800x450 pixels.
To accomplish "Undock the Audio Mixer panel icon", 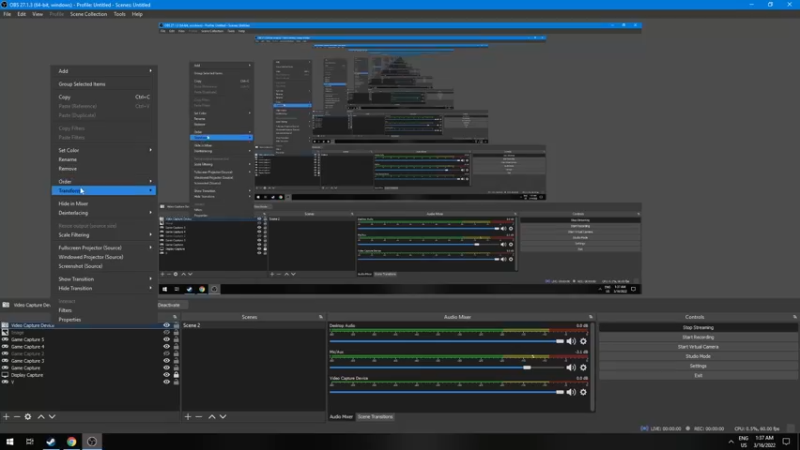I will tap(591, 317).
